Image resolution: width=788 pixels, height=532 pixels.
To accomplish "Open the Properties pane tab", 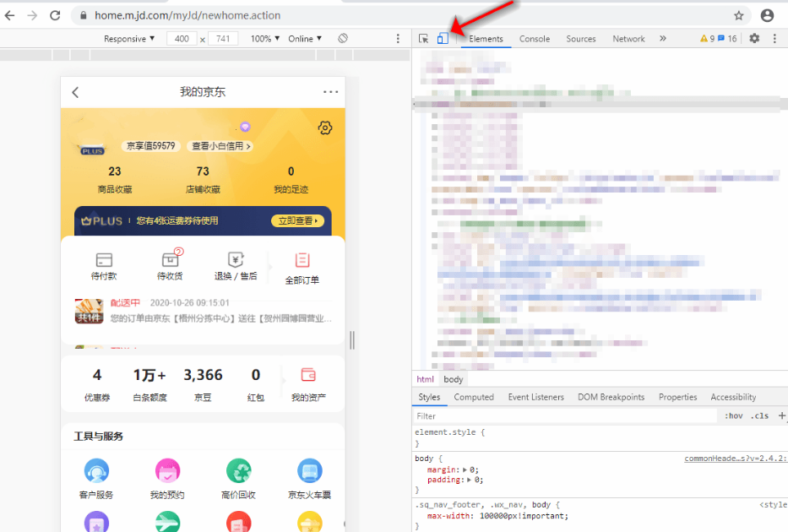I will pyautogui.click(x=678, y=397).
